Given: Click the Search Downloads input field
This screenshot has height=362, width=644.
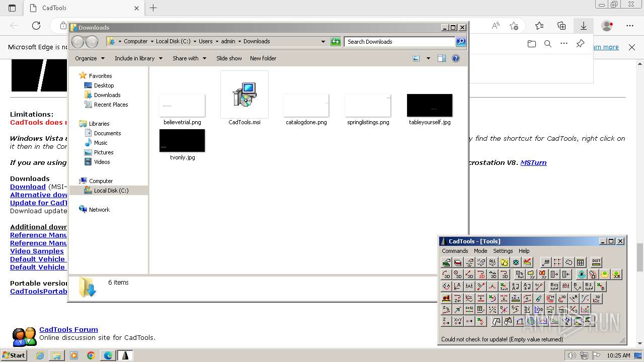Looking at the screenshot, I should (x=400, y=42).
